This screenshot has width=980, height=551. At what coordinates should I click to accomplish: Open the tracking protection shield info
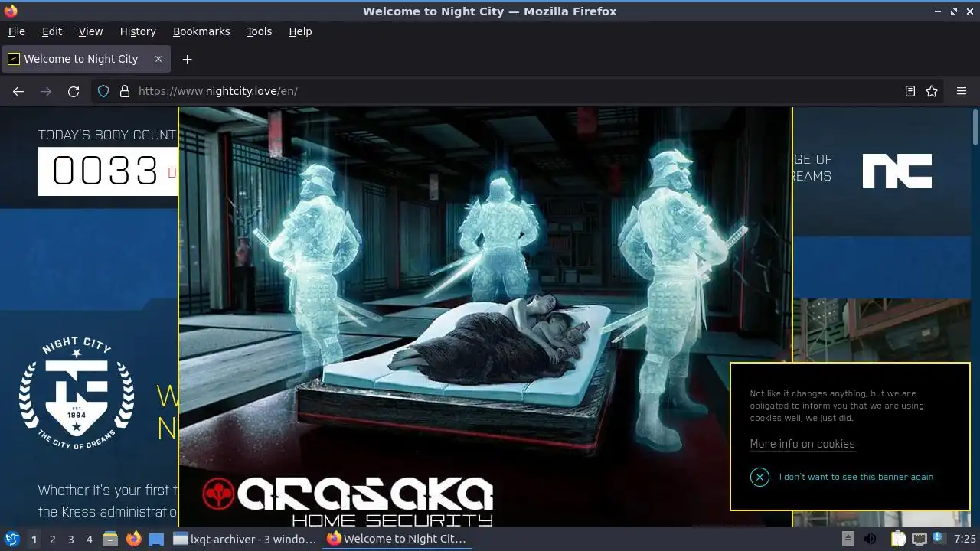click(103, 91)
